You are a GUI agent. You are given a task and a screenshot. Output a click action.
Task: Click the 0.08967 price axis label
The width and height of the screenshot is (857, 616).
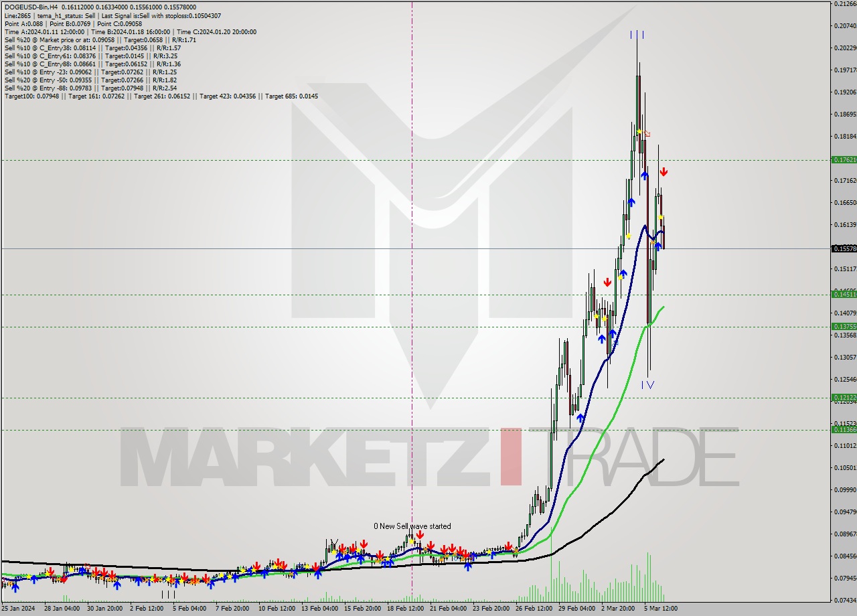coord(845,534)
